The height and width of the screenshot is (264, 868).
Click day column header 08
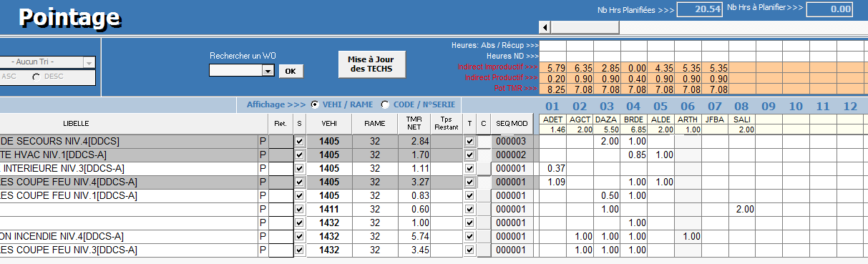pos(741,107)
